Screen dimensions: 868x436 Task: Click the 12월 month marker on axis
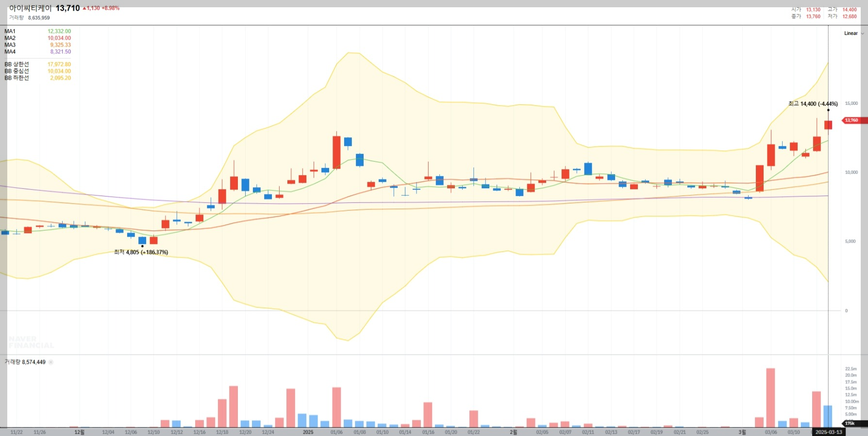[79, 432]
